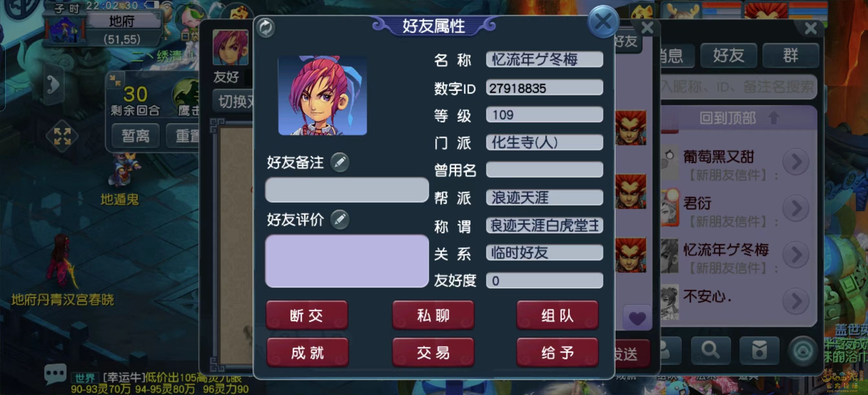The height and width of the screenshot is (395, 868).
Task: Open the chat bubble icon
Action: 55,374
